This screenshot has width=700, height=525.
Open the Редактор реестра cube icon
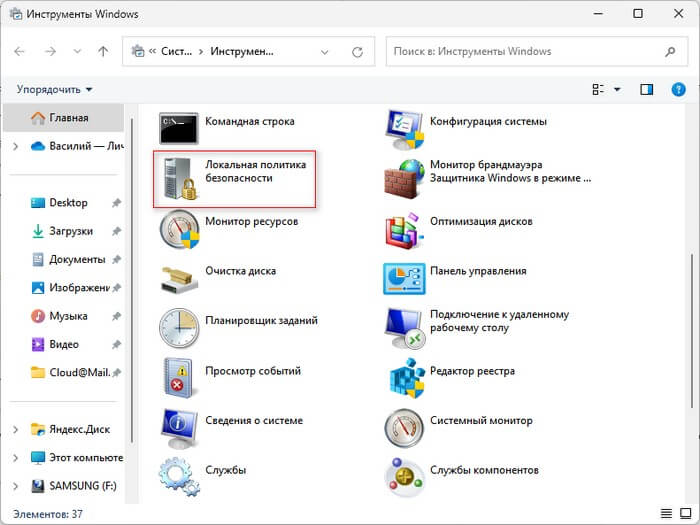(405, 379)
